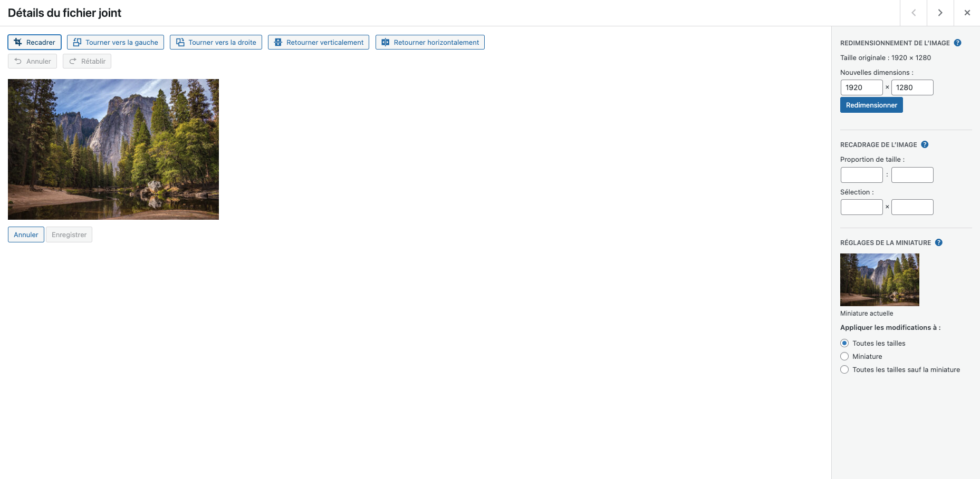The image size is (980, 479).
Task: Click the height field showing 1280
Action: 912,87
